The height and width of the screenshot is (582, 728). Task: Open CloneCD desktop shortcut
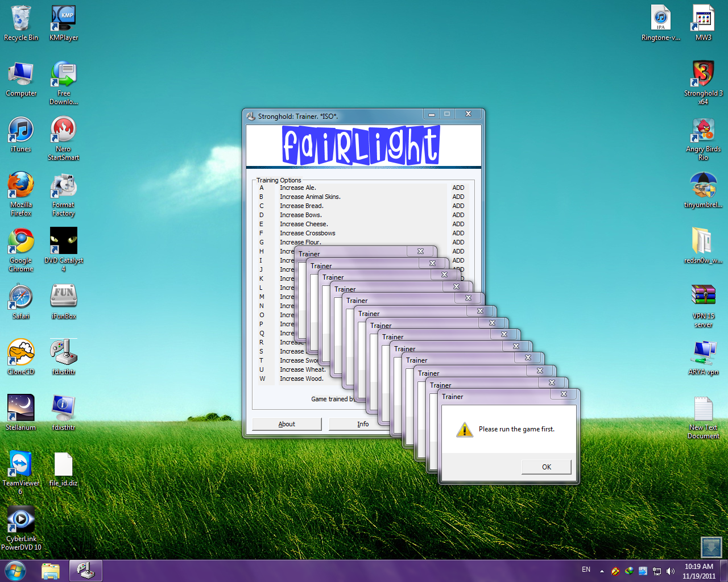point(21,357)
